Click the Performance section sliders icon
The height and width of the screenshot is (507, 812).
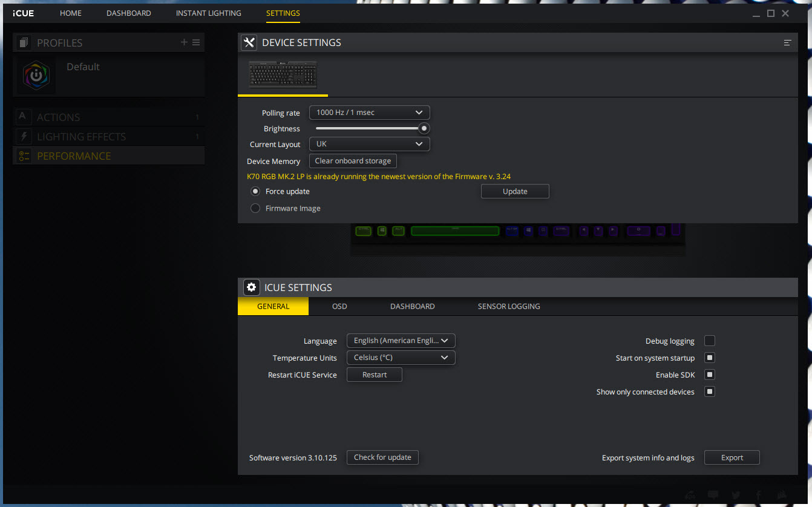[x=23, y=155]
